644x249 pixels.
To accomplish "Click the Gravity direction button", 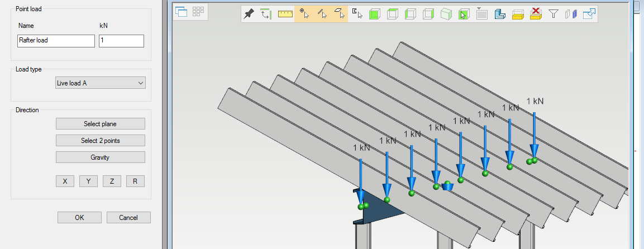I will [101, 157].
